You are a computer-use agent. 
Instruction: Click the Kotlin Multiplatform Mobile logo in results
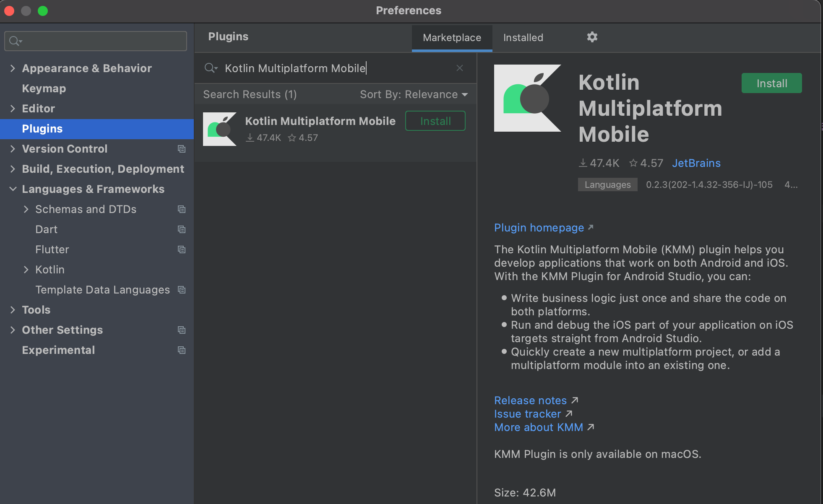point(219,129)
